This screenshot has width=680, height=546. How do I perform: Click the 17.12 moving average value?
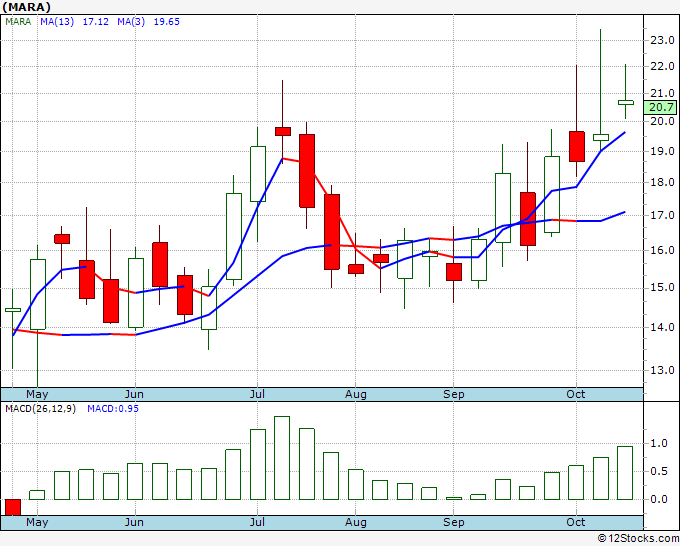(95, 22)
